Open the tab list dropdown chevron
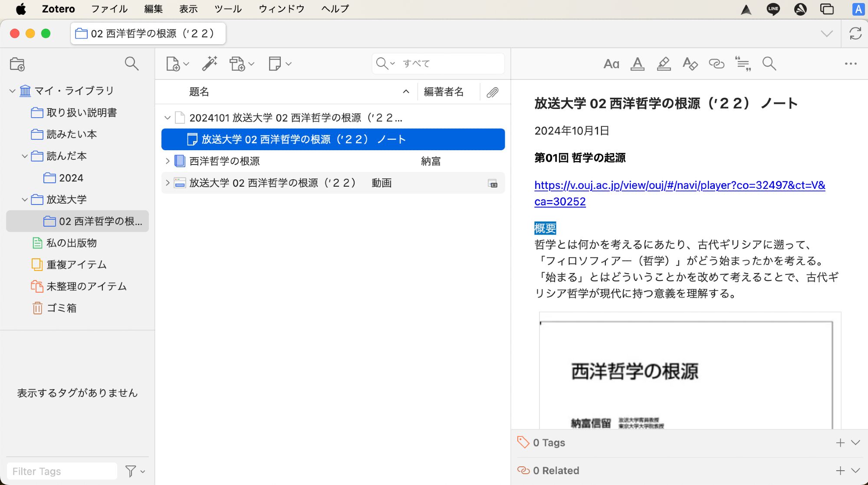 [x=827, y=33]
